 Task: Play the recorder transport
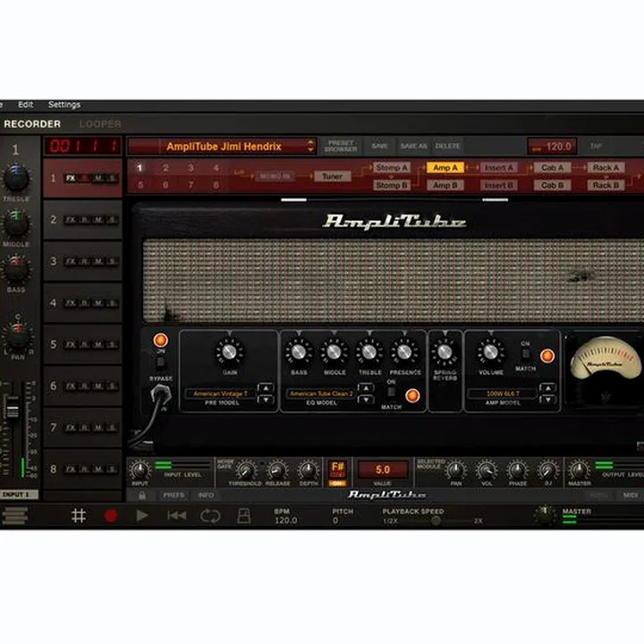pos(142,515)
